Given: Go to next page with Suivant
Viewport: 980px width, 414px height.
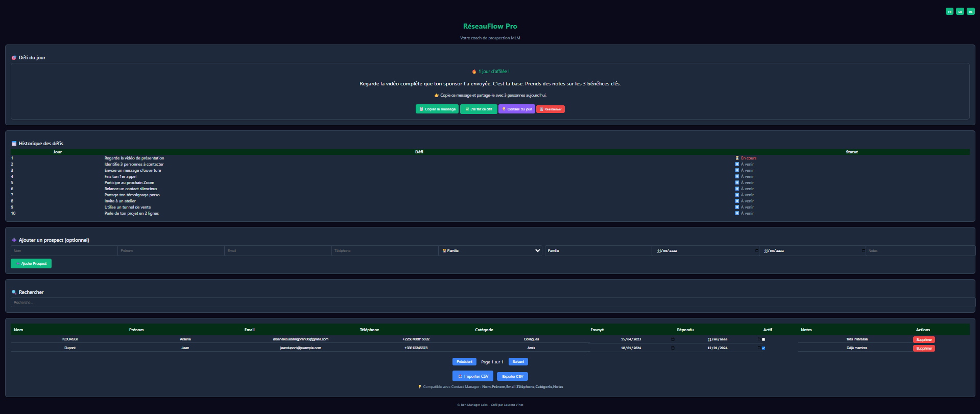Looking at the screenshot, I should [x=518, y=362].
